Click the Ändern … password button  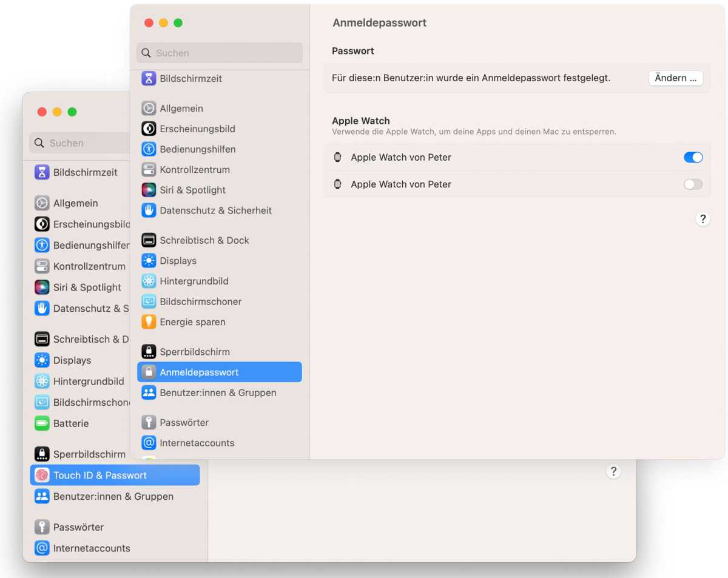(676, 78)
